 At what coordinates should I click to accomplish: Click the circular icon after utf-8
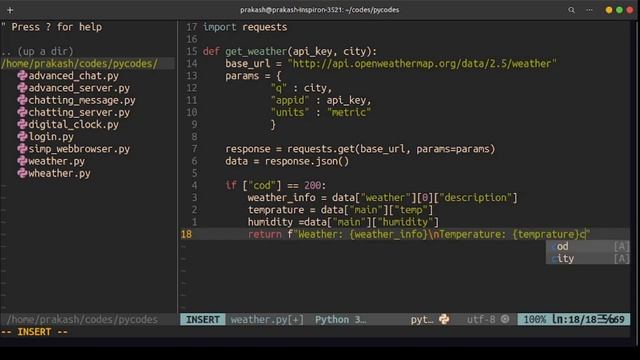(505, 319)
